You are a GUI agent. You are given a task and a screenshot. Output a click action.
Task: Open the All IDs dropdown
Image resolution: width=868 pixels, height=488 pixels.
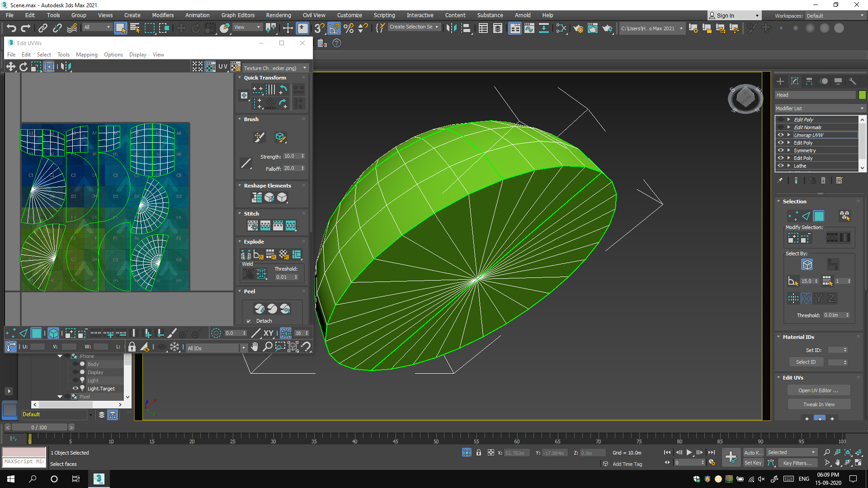pyautogui.click(x=217, y=348)
